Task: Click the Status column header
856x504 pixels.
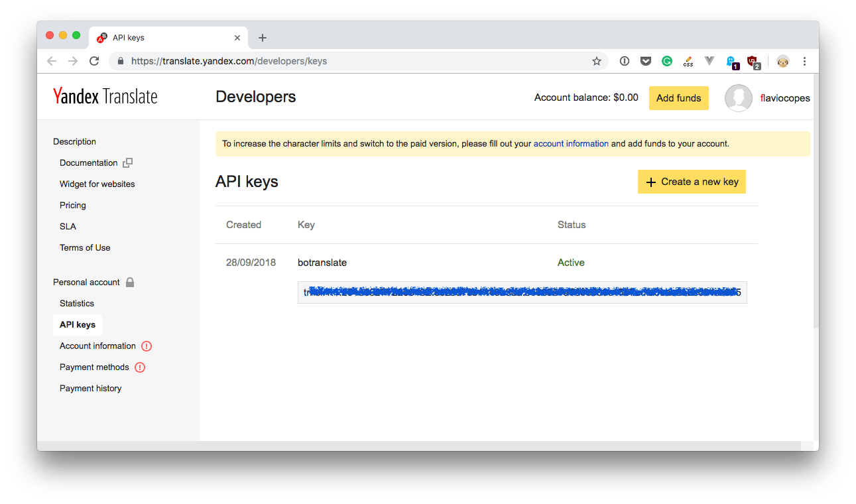Action: 572,225
